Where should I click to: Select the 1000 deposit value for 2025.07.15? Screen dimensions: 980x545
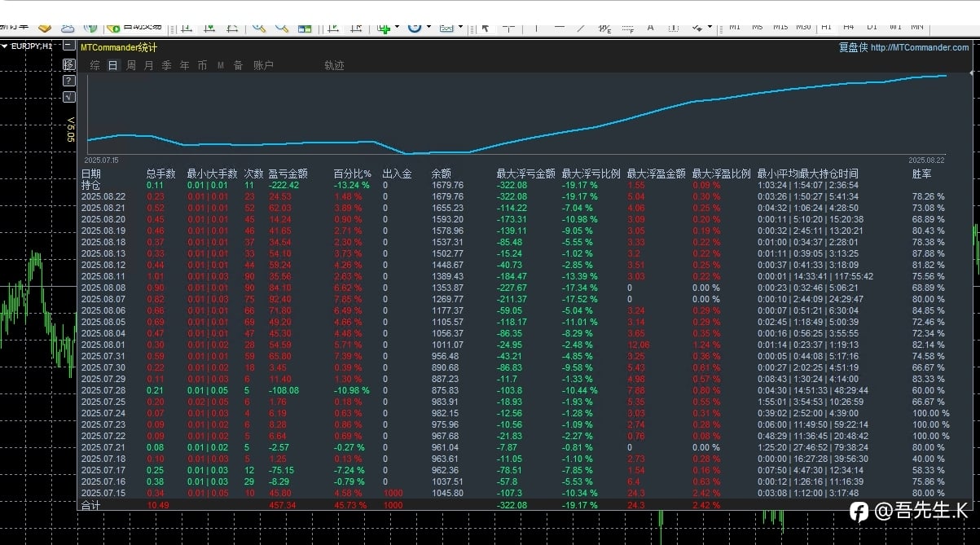(392, 493)
